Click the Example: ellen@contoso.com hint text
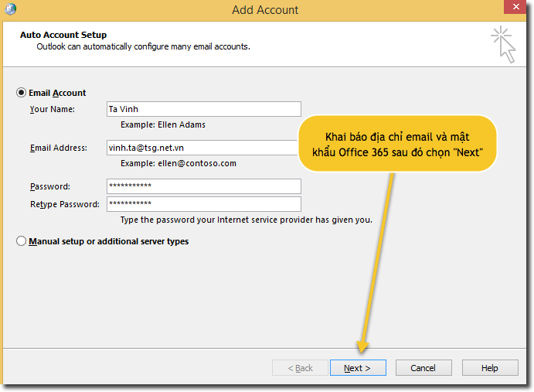 pyautogui.click(x=179, y=163)
